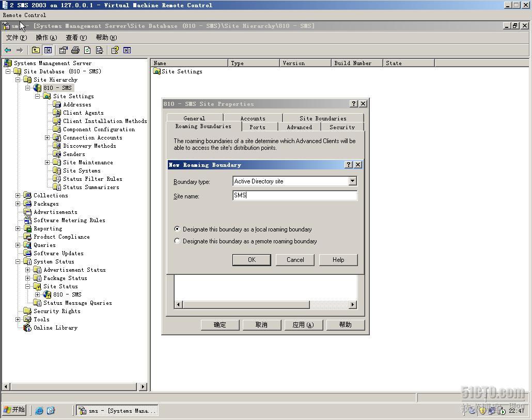Click the Back arrow toolbar icon
The height and width of the screenshot is (420, 532).
(8, 50)
